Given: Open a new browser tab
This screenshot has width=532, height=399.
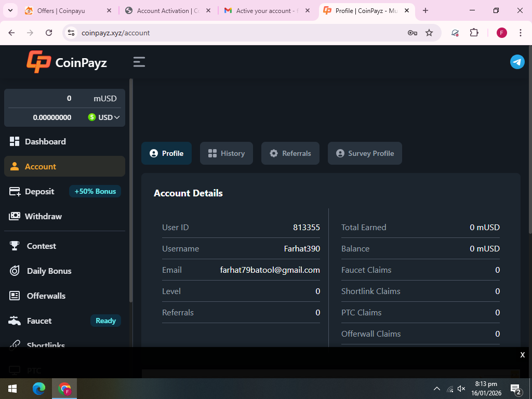Looking at the screenshot, I should point(425,10).
